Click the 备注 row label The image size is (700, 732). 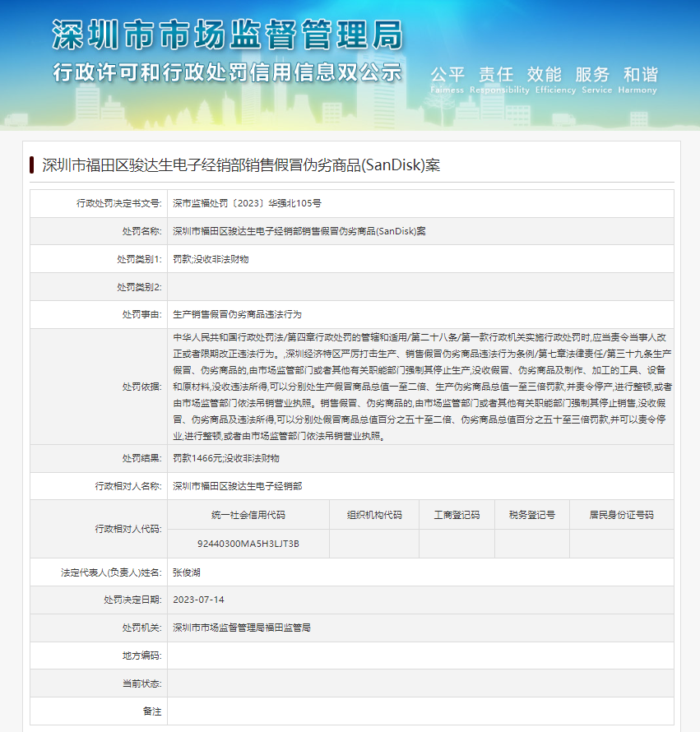[152, 711]
